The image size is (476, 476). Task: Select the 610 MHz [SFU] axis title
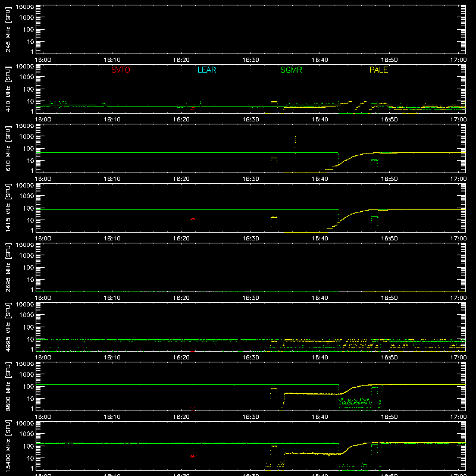[x=8, y=148]
